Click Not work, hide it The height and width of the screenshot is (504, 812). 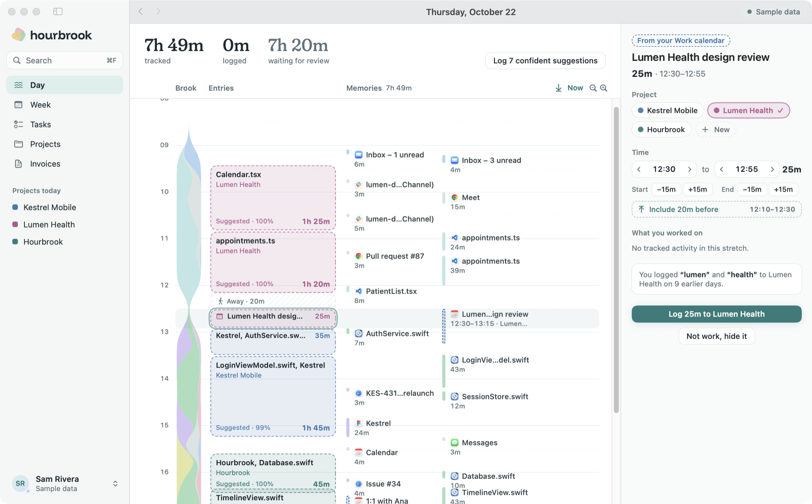[717, 336]
